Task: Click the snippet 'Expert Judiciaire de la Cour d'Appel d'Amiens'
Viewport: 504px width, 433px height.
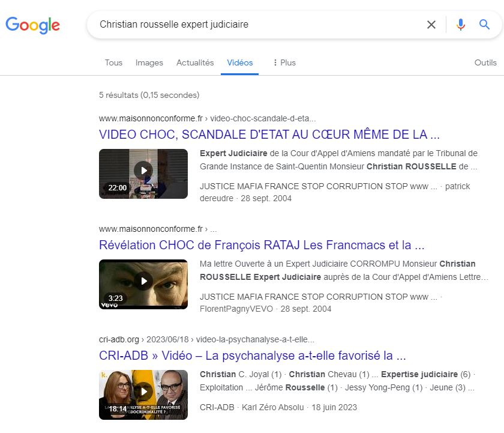Action: [338, 160]
